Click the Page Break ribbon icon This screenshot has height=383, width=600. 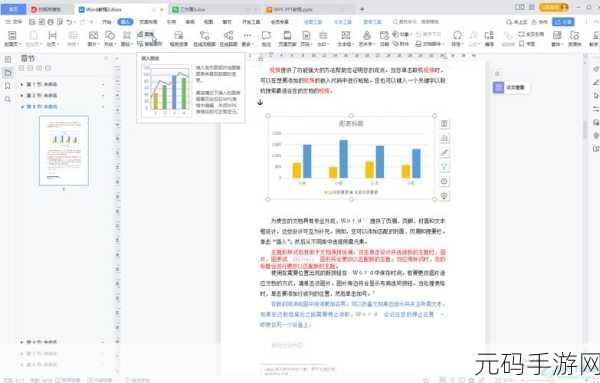52,36
